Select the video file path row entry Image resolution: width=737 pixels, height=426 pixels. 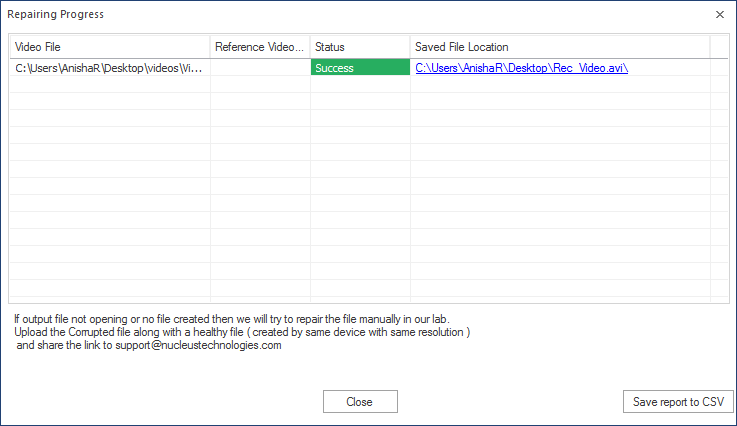(x=109, y=68)
